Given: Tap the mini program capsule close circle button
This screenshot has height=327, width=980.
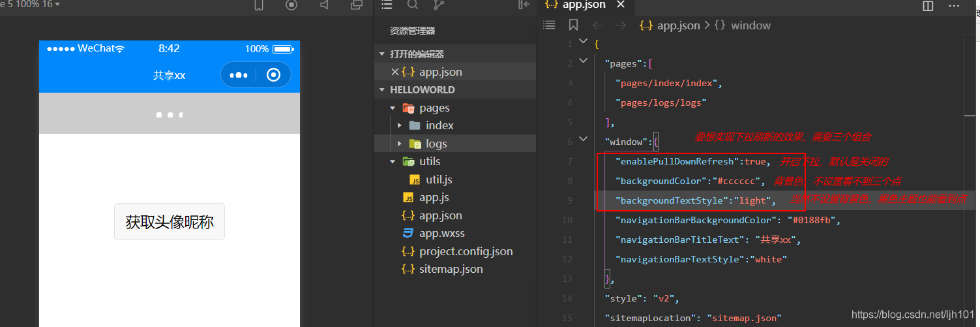Looking at the screenshot, I should pyautogui.click(x=274, y=75).
